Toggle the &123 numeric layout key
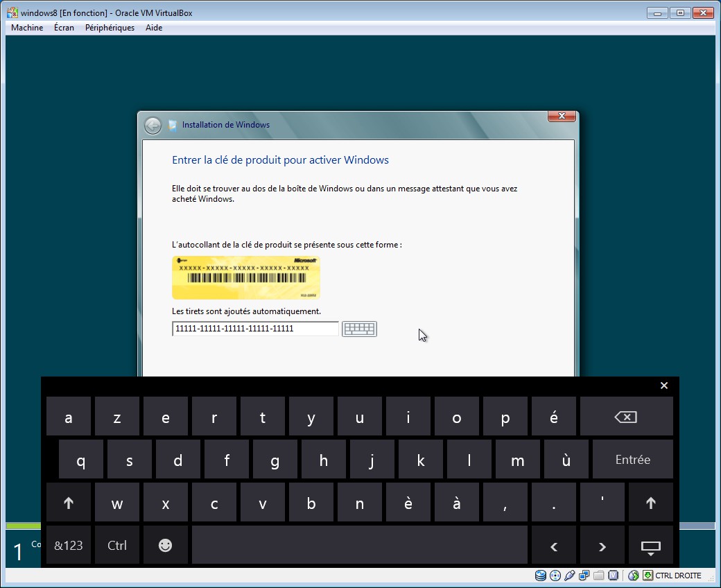The width and height of the screenshot is (721, 588). pos(68,546)
